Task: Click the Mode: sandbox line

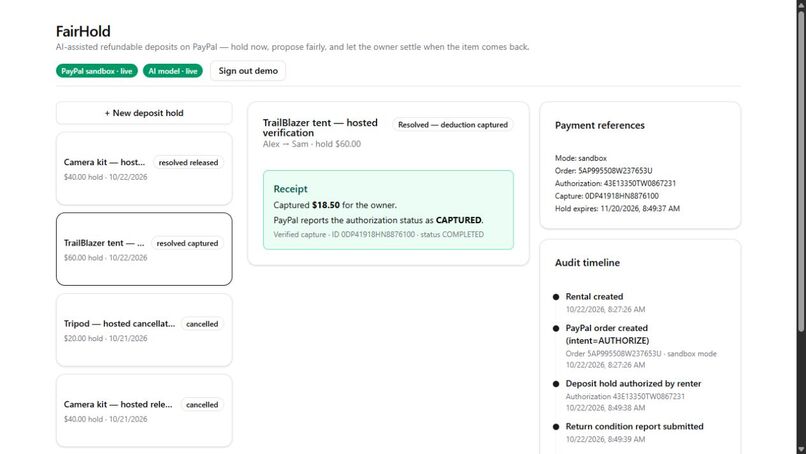Action: click(581, 158)
